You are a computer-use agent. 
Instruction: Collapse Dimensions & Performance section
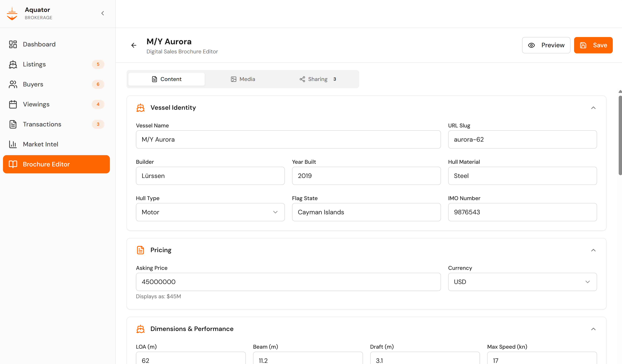tap(593, 329)
